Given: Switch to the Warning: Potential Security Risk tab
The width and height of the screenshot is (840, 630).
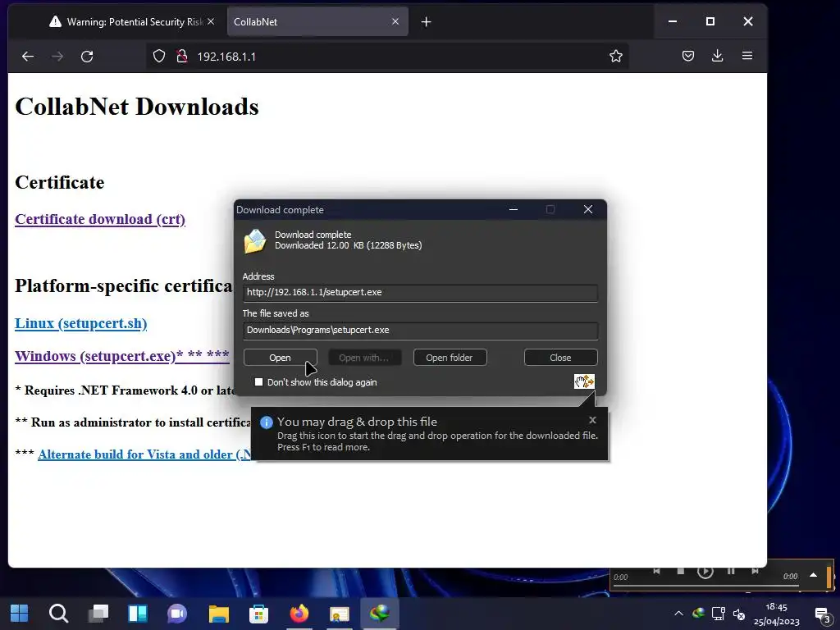Looking at the screenshot, I should 127,22.
